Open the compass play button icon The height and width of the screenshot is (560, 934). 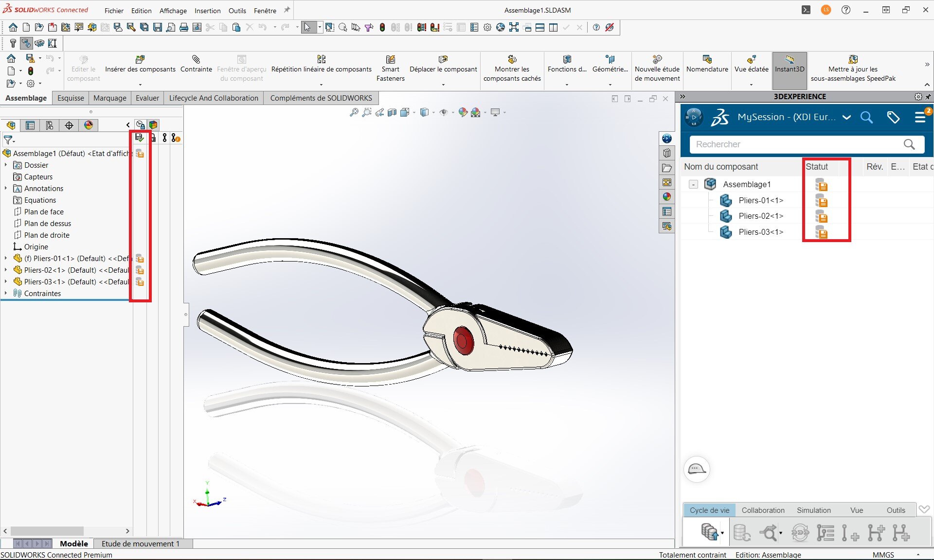tap(694, 117)
